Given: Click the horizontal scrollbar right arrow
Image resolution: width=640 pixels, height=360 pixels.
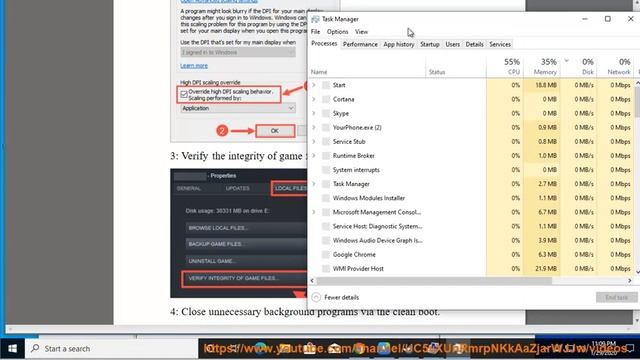Looking at the screenshot, I should [629, 281].
